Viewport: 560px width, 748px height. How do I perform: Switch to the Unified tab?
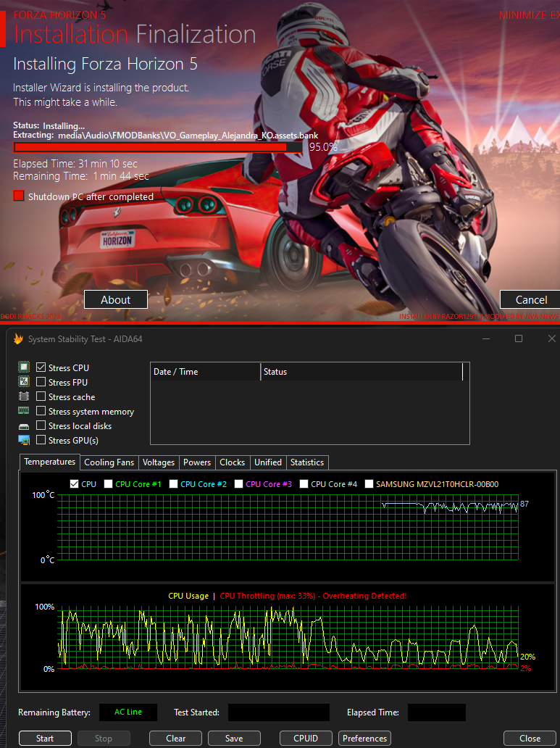pyautogui.click(x=268, y=462)
